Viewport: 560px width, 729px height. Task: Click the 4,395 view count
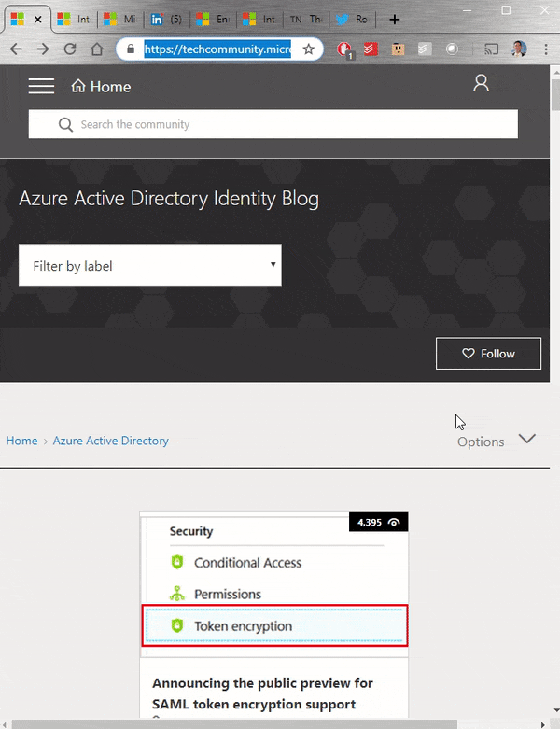tap(369, 522)
